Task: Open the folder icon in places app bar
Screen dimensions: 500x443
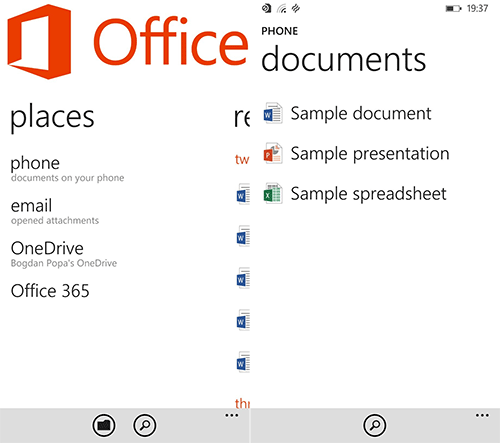Action: [x=104, y=425]
